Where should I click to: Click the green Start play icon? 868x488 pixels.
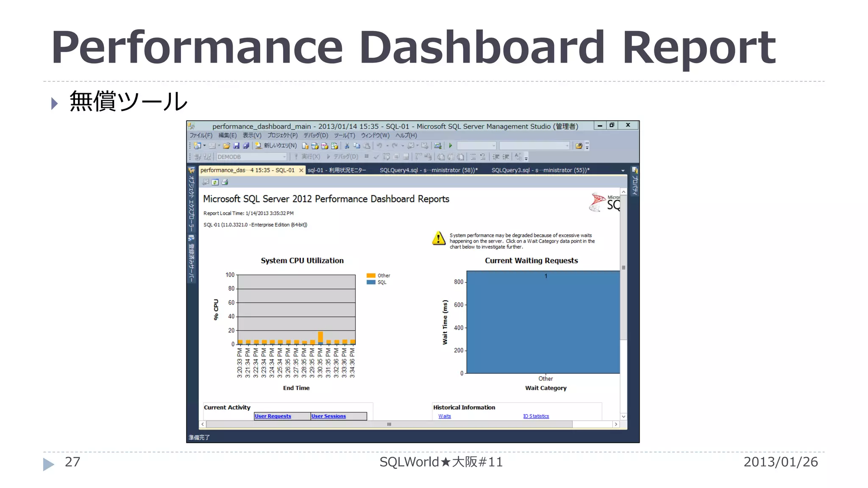[451, 146]
